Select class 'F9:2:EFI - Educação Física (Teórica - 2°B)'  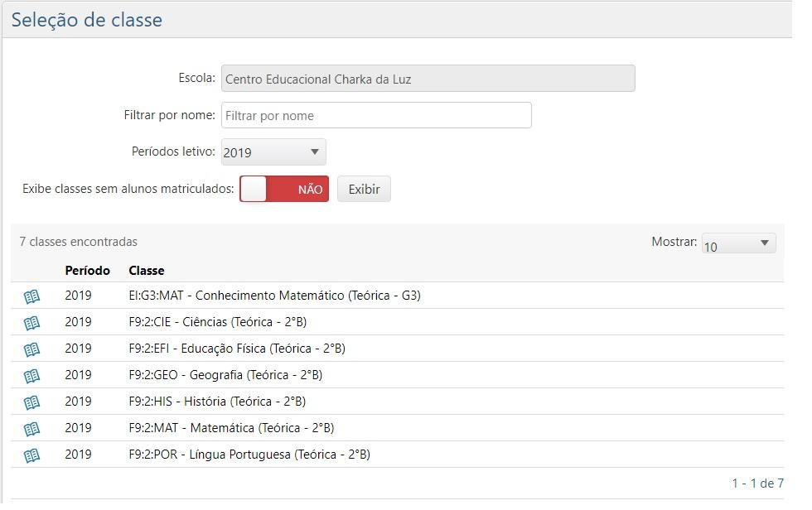point(237,348)
